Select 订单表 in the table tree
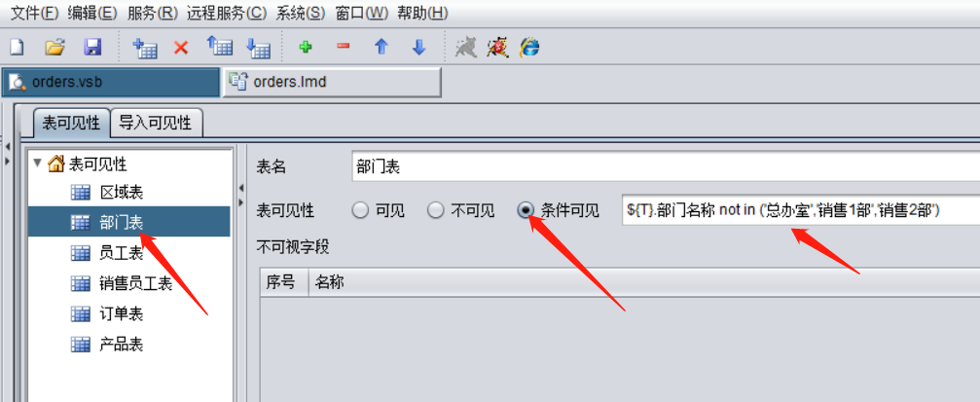The width and height of the screenshot is (980, 402). click(122, 313)
